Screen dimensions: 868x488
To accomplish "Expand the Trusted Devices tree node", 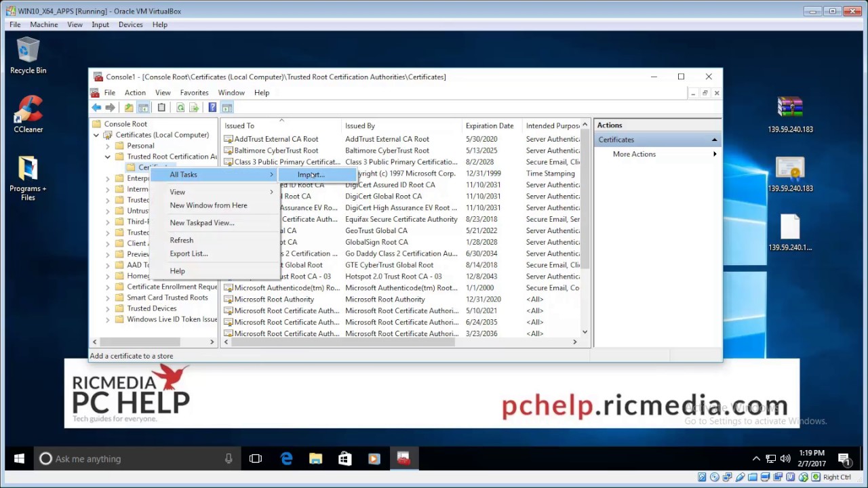I will 107,308.
